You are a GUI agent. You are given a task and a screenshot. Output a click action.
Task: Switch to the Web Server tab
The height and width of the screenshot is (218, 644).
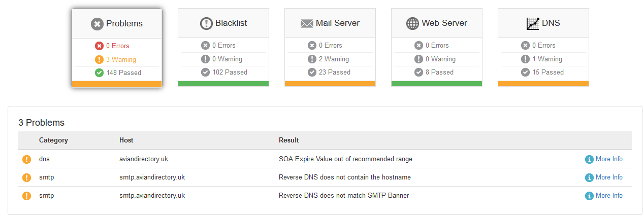[x=444, y=23]
